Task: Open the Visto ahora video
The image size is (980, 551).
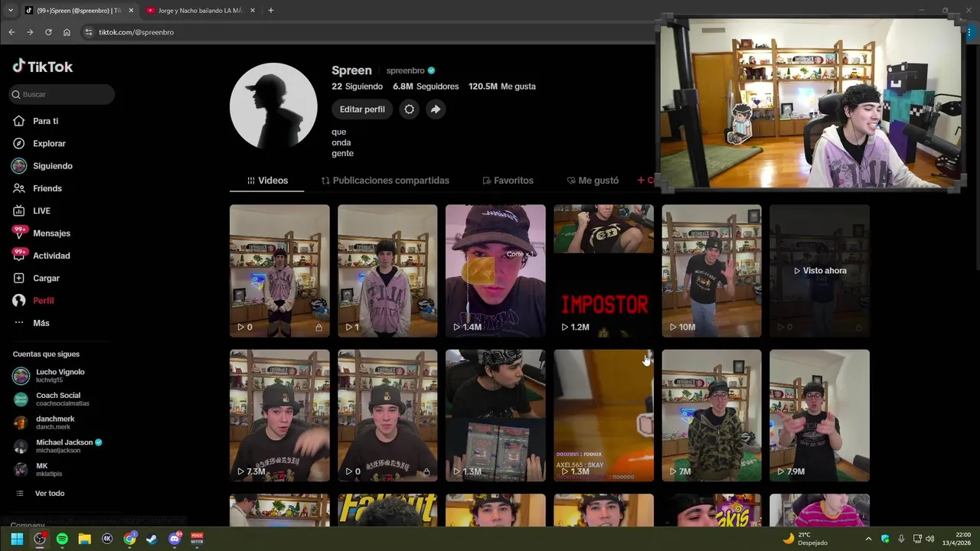Action: coord(819,271)
